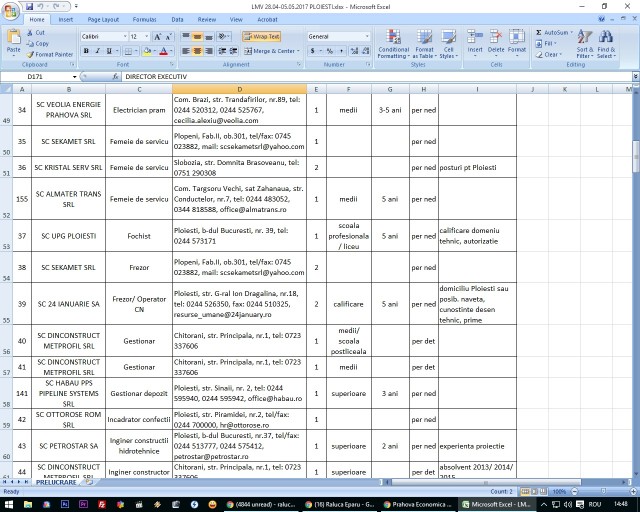Switch to the Page Layout tab

point(103,20)
